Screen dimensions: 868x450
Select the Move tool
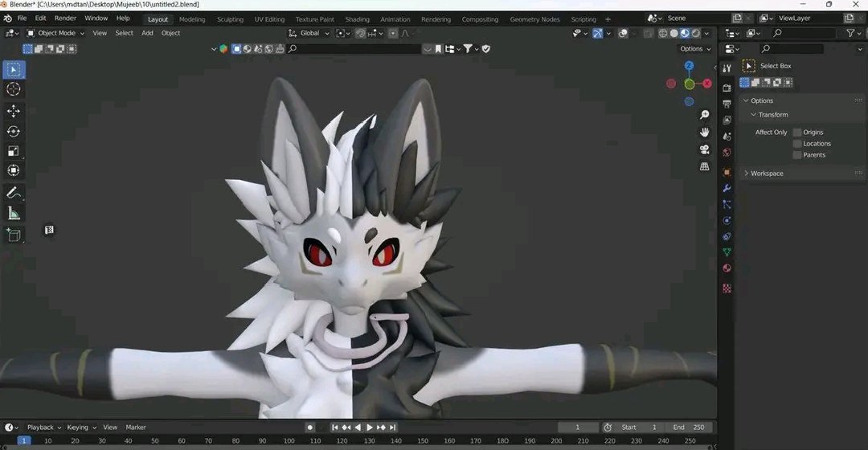(14, 111)
